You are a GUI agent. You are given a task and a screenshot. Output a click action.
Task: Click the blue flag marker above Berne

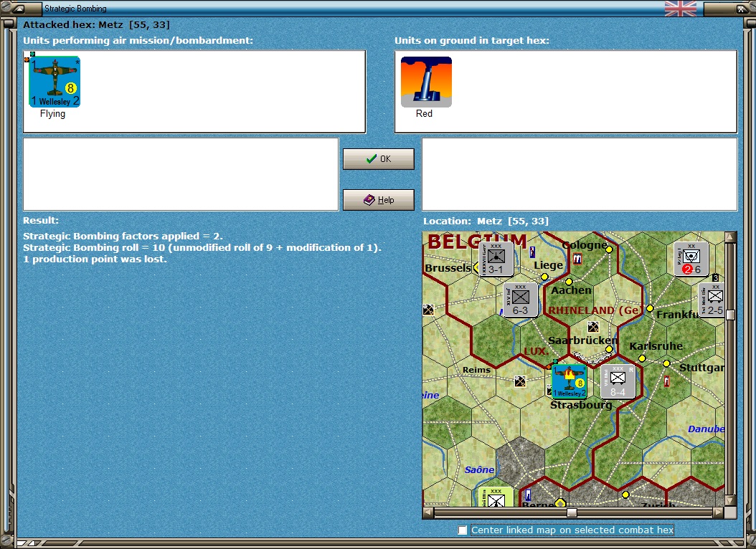tap(529, 495)
